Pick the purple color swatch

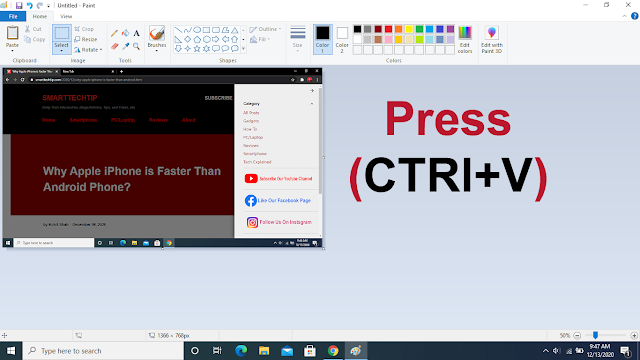tap(450, 29)
